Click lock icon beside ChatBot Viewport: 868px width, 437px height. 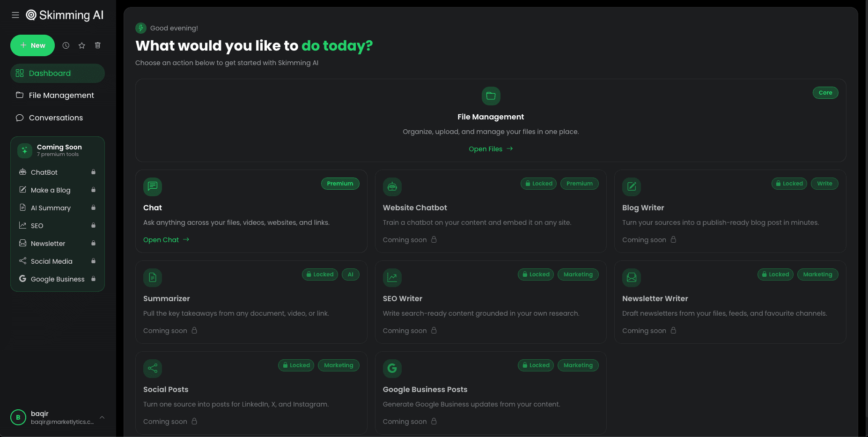pyautogui.click(x=93, y=172)
